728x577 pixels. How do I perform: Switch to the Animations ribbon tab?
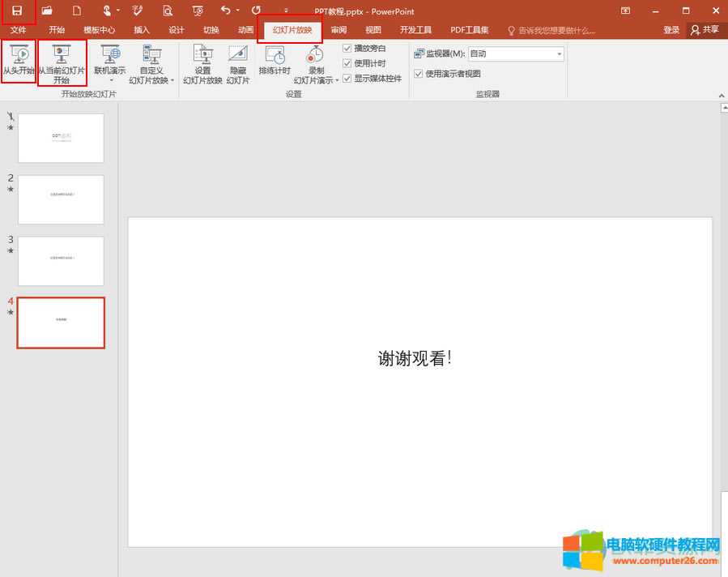pos(245,29)
